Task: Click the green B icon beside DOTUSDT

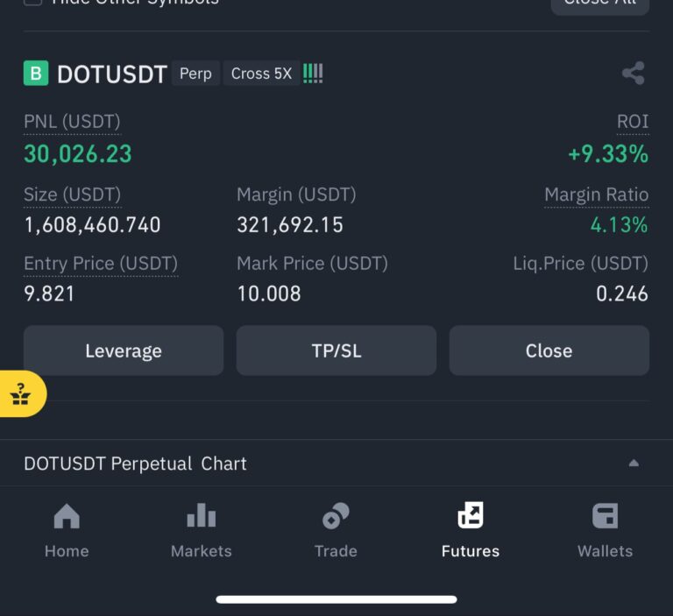Action: [x=35, y=74]
